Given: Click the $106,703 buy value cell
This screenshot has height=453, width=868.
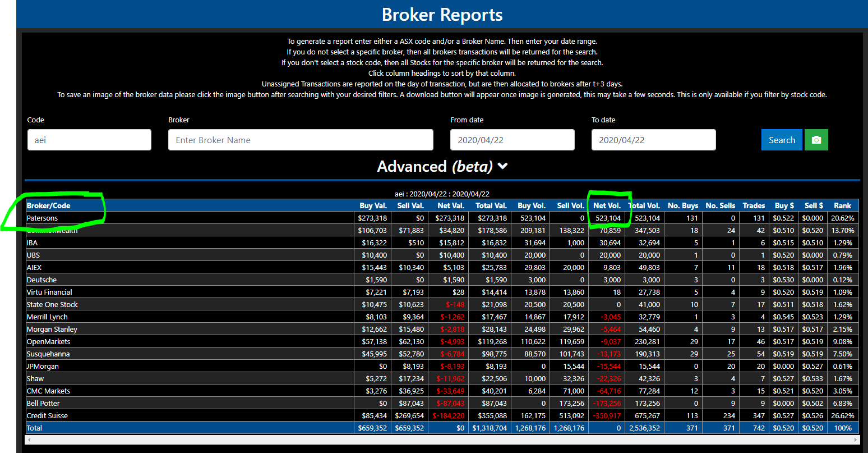Looking at the screenshot, I should click(x=372, y=230).
